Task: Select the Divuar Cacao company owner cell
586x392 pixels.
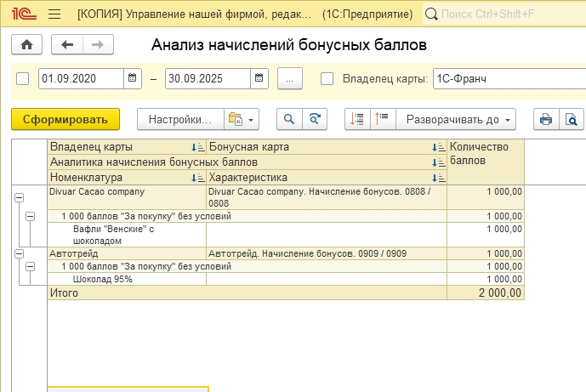Action: pos(127,197)
